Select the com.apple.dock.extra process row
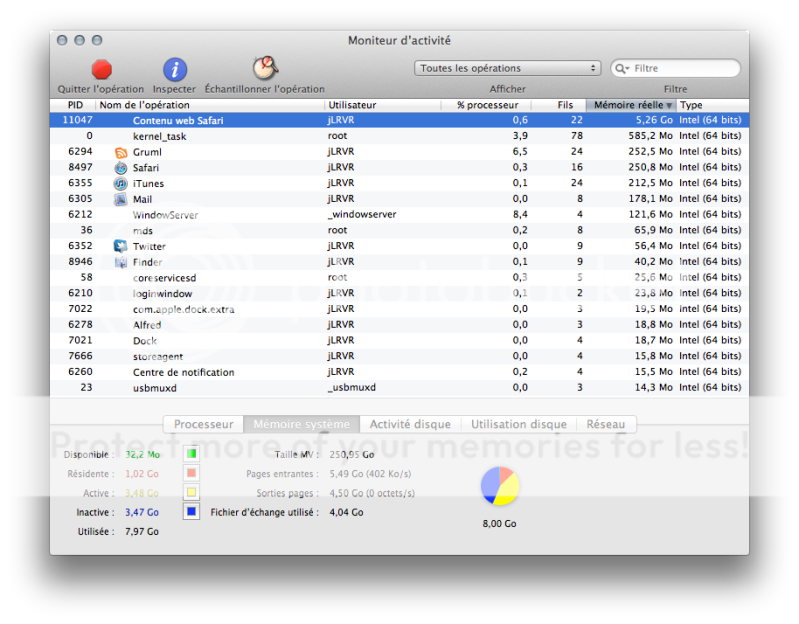799x624 pixels. point(400,309)
